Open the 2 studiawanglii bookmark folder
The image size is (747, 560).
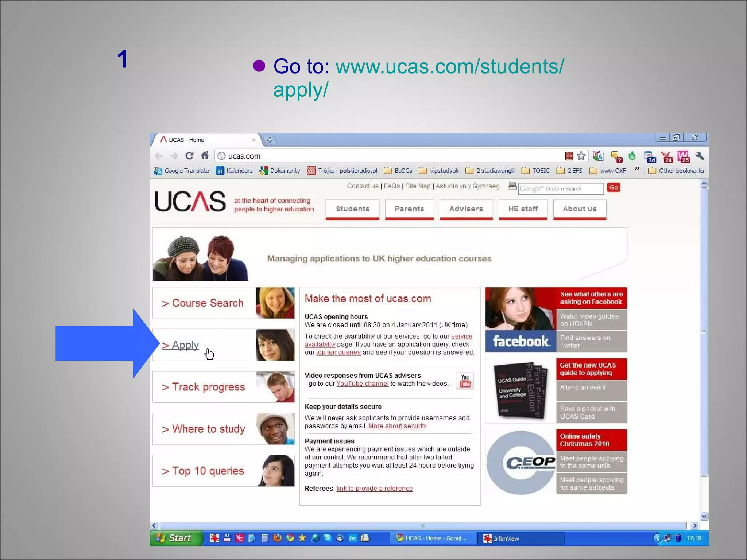(x=490, y=171)
